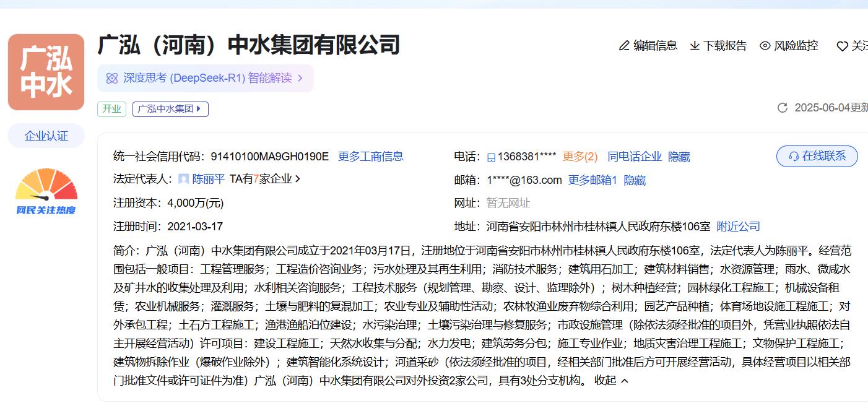The image size is (868, 403).
Task: Open 附近公司 link
Action: (x=738, y=227)
